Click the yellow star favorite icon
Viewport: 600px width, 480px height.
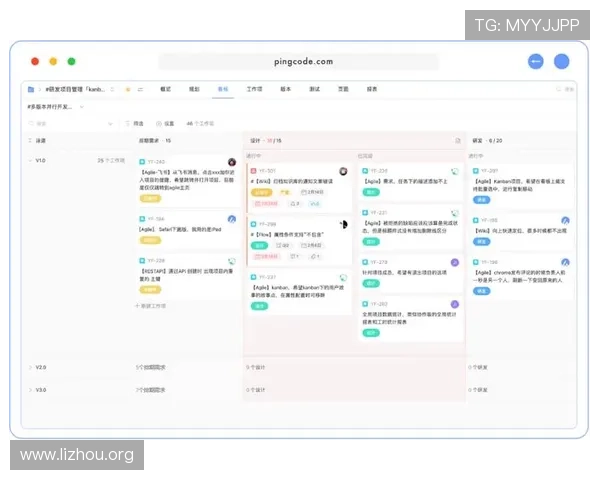coord(128,89)
